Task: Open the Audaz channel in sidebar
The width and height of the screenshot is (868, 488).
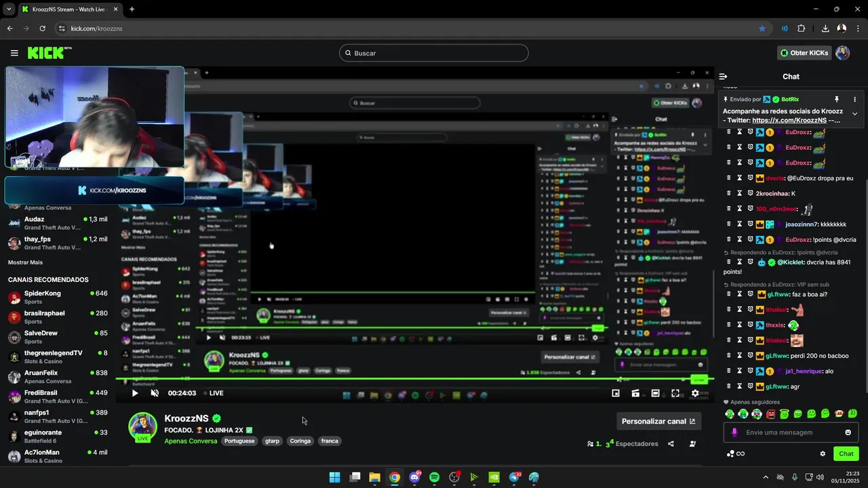Action: (x=58, y=223)
